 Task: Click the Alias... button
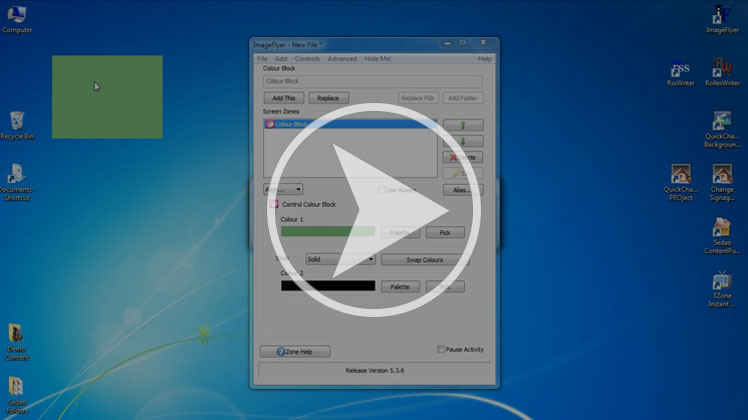[463, 190]
